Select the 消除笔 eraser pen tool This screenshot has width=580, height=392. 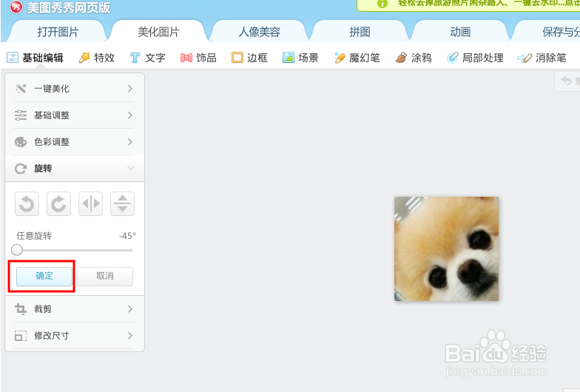point(542,58)
